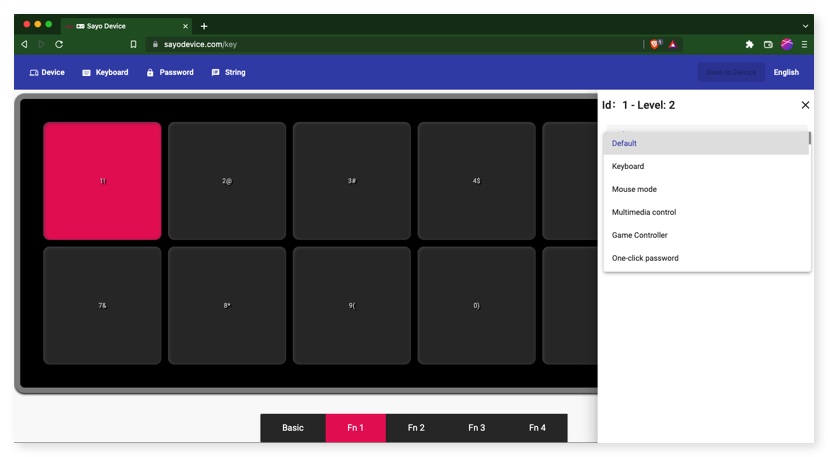This screenshot has width=828, height=457.
Task: Select Multimedia control option
Action: point(705,212)
